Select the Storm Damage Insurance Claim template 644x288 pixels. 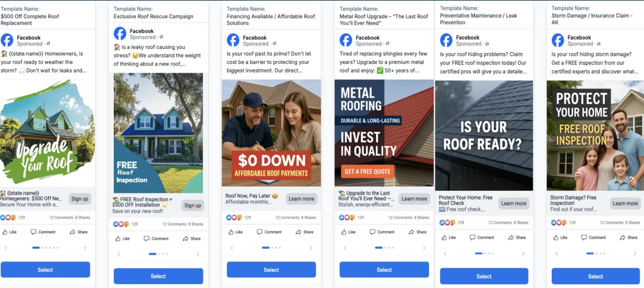coord(595,276)
